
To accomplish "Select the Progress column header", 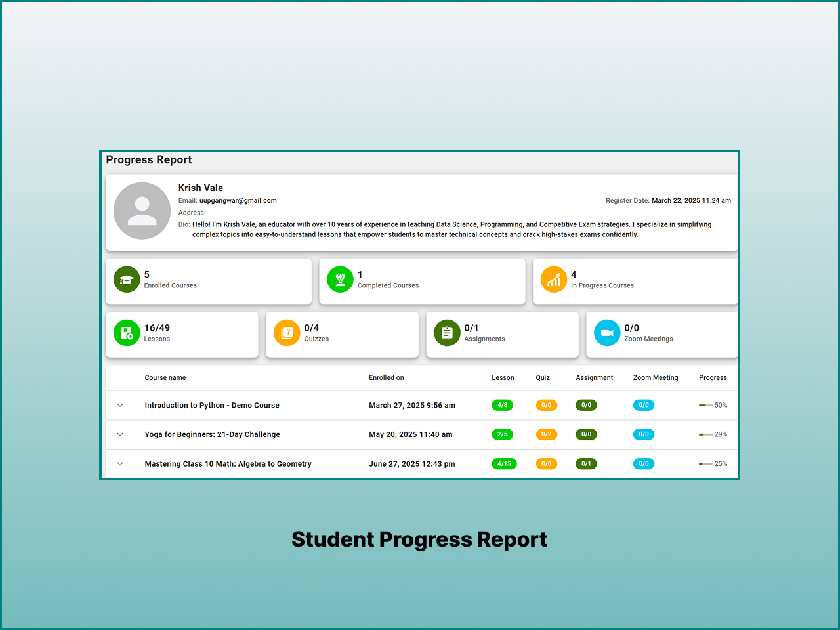I will (713, 377).
